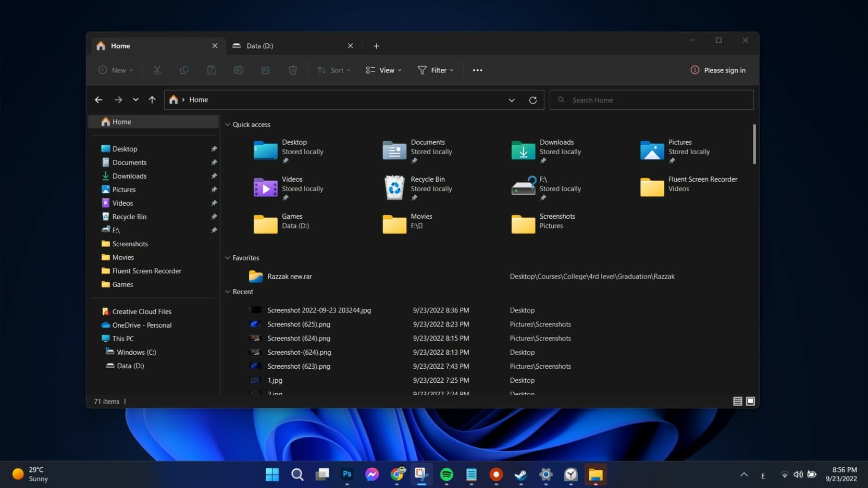Go forward with the right arrow
Image resolution: width=868 pixels, height=488 pixels.
118,100
